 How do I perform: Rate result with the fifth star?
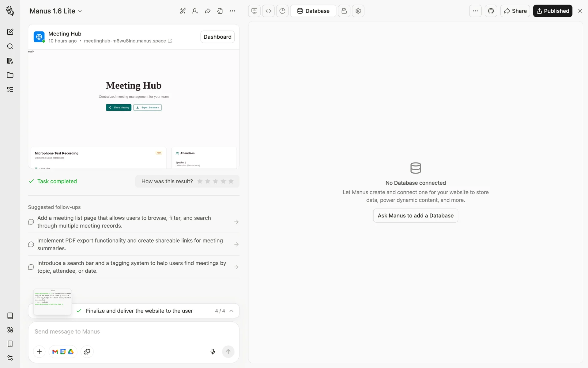tap(231, 181)
